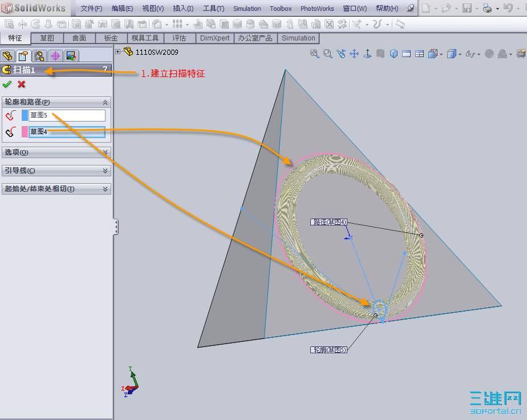Click the single viewport window icon
The height and width of the screenshot is (420, 527).
[407, 54]
